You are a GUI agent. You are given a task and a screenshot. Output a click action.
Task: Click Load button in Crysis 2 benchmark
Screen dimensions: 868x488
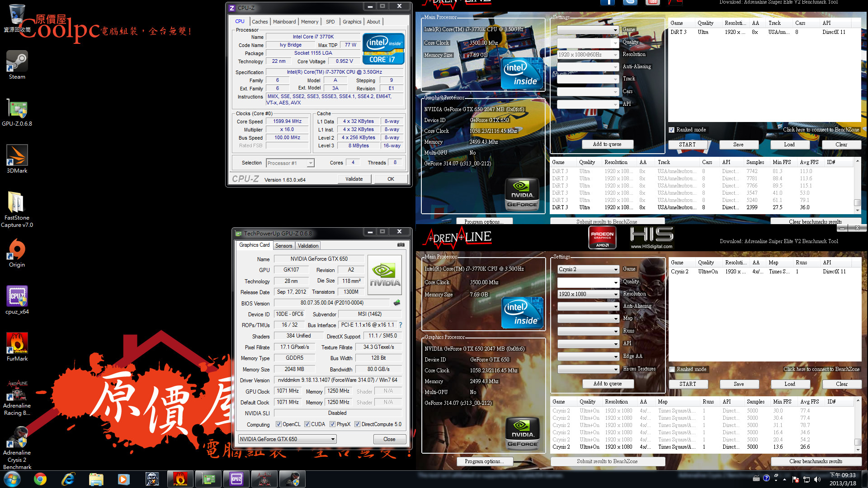790,384
